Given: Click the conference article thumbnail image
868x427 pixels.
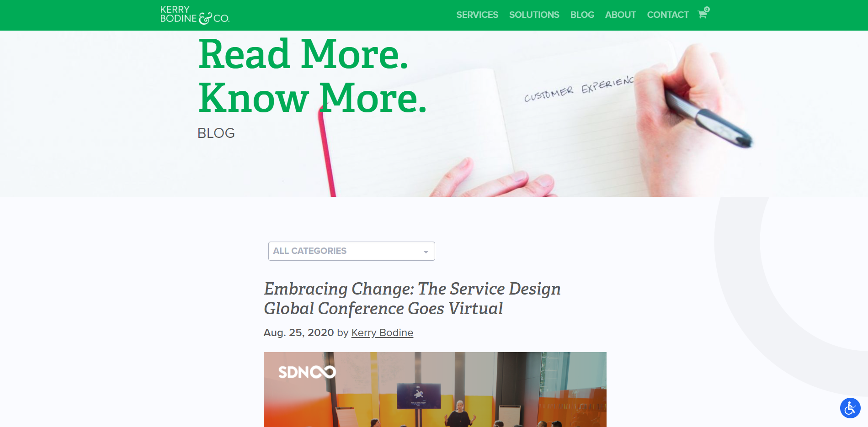Looking at the screenshot, I should (x=435, y=390).
